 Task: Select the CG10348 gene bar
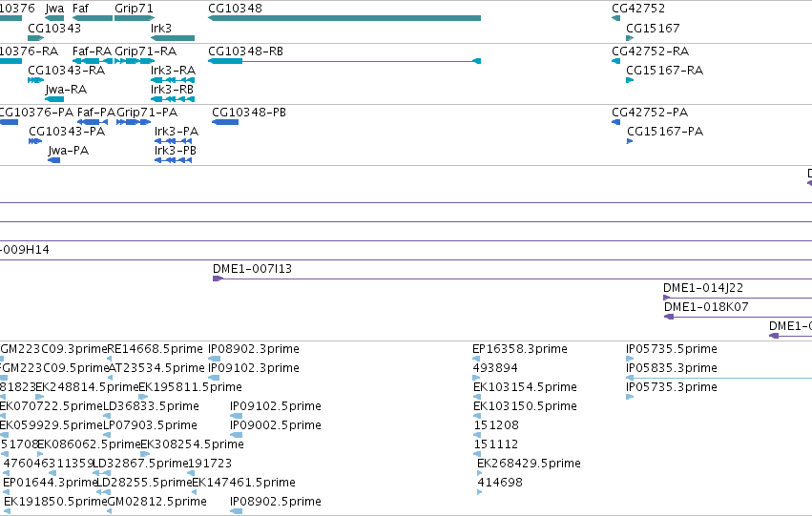[x=344, y=18]
